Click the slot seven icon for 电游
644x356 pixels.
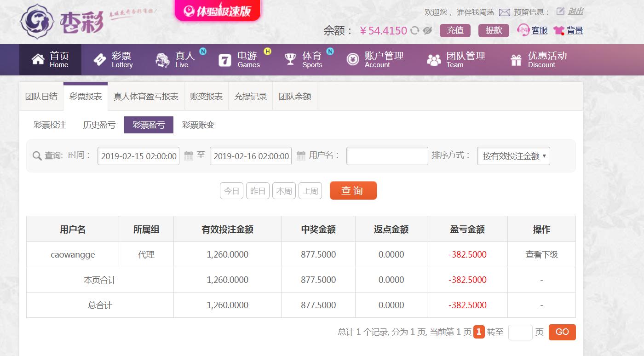click(x=224, y=60)
